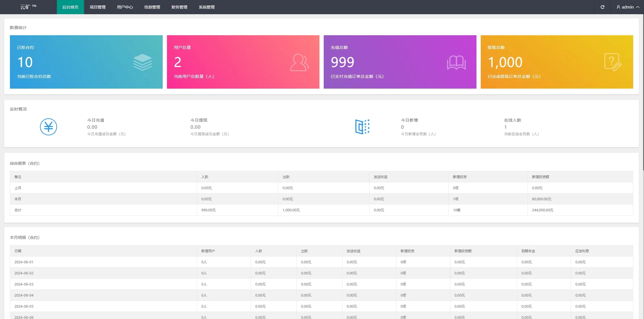
Task: Click the yen circle icon in 实时概况
Action: point(49,127)
